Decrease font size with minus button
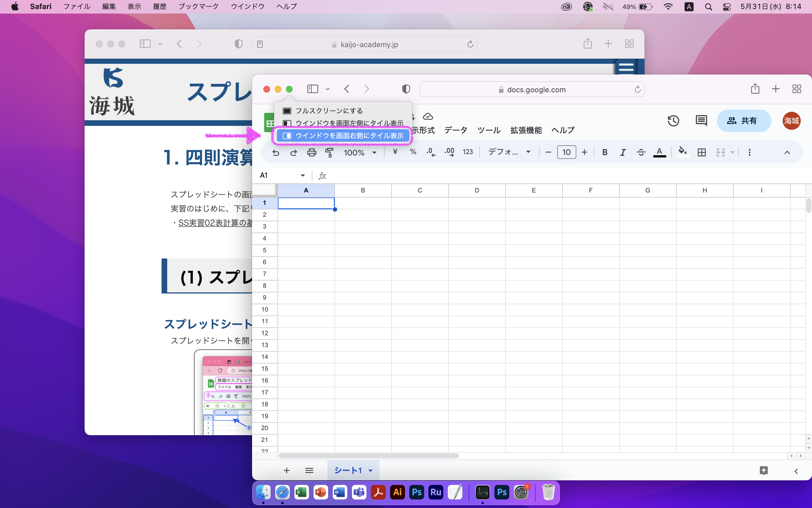Image resolution: width=812 pixels, height=508 pixels. [548, 152]
